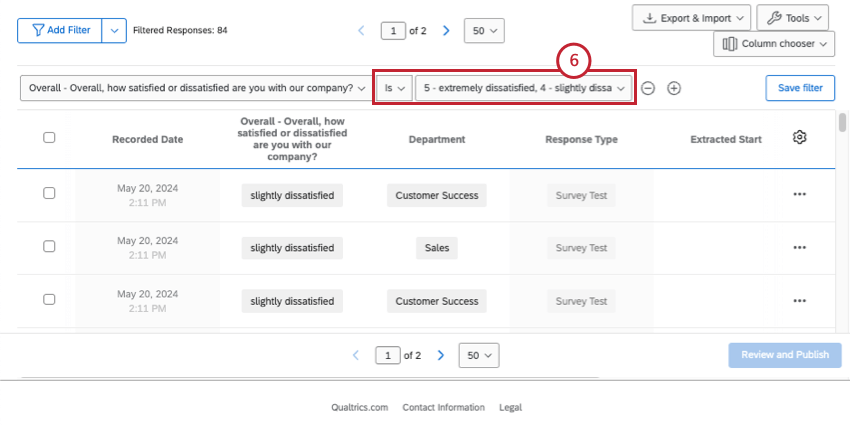Open the Column chooser dropdown
This screenshot has width=850, height=425.
tap(774, 44)
